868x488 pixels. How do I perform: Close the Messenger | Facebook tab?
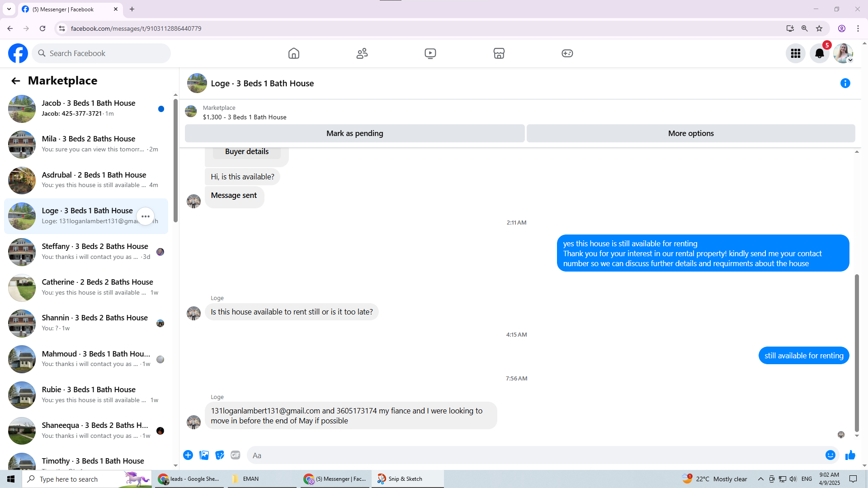[116, 9]
